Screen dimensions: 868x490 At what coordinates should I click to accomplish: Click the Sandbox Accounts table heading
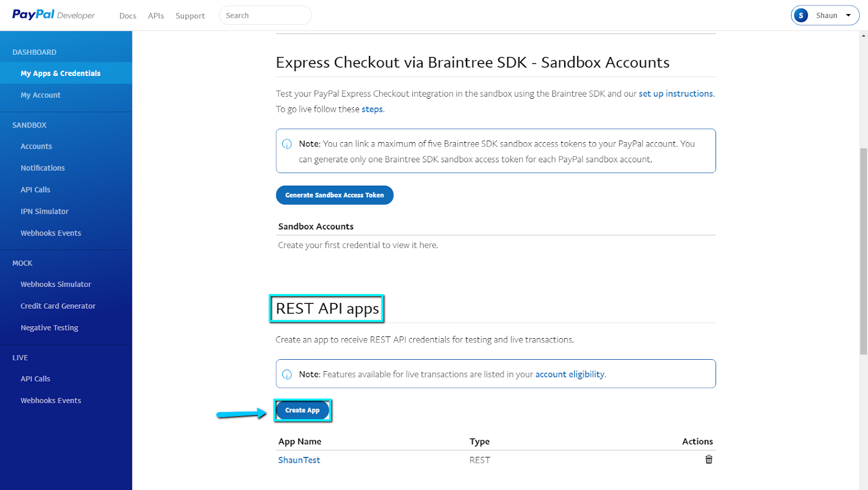pos(316,227)
